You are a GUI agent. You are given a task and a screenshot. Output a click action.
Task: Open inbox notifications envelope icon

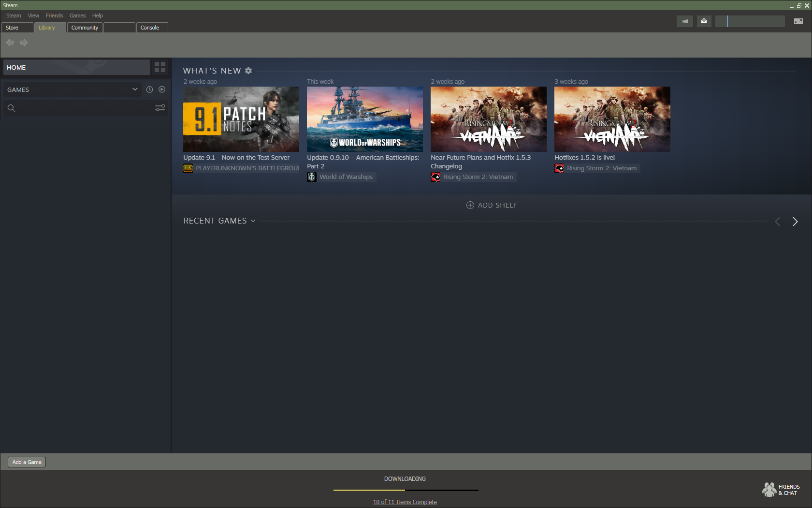pos(704,21)
